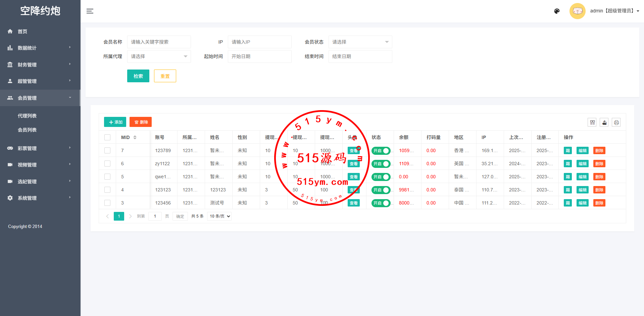
Task: Click the orange 删除 button above the table
Action: pos(141,122)
